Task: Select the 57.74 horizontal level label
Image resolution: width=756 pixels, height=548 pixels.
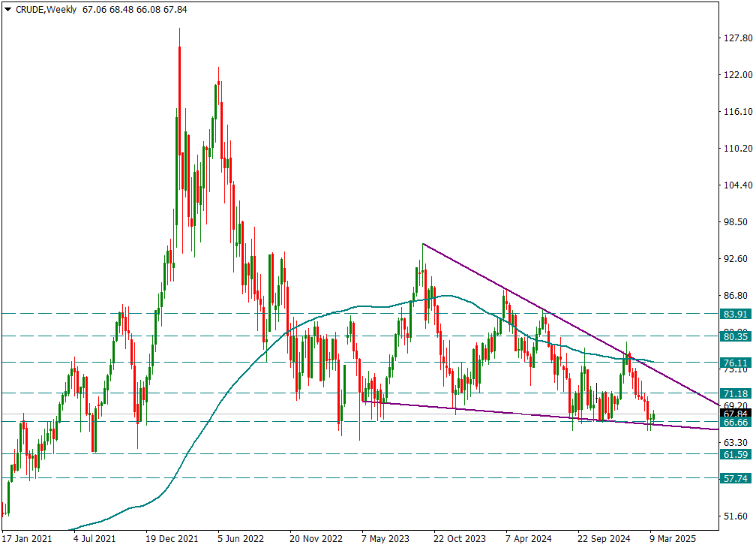Action: pyautogui.click(x=736, y=478)
